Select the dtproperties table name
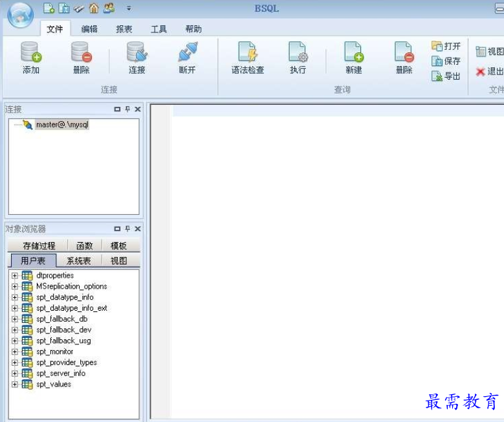This screenshot has width=504, height=422. (x=55, y=276)
